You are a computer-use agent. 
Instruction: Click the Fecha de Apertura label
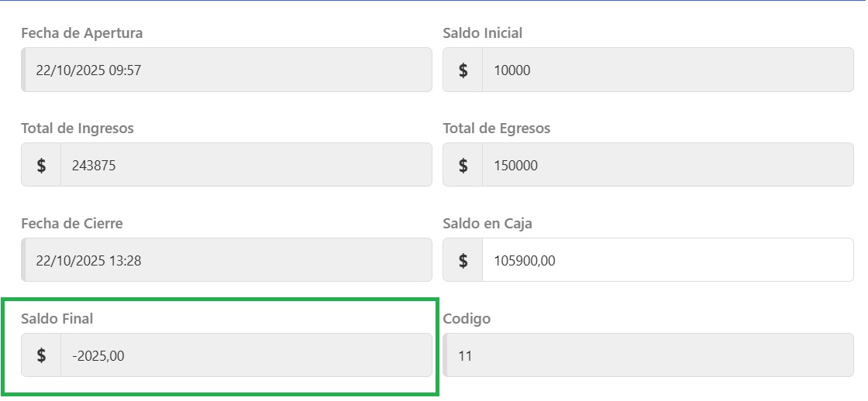tap(82, 33)
